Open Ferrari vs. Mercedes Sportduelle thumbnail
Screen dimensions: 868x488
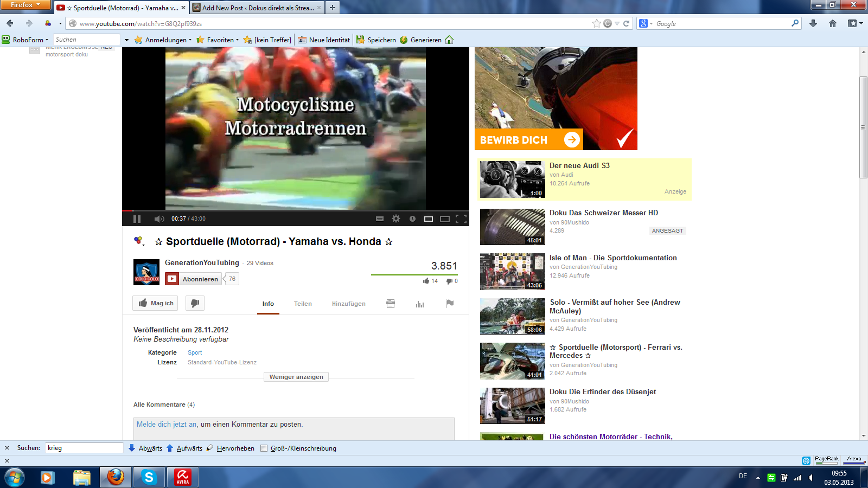[x=513, y=361]
